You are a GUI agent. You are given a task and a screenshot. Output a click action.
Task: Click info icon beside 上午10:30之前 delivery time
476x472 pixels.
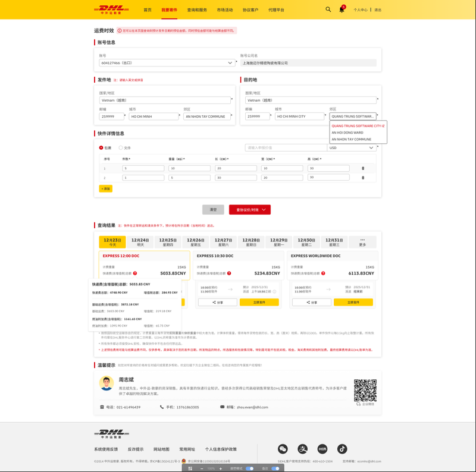tap(274, 292)
